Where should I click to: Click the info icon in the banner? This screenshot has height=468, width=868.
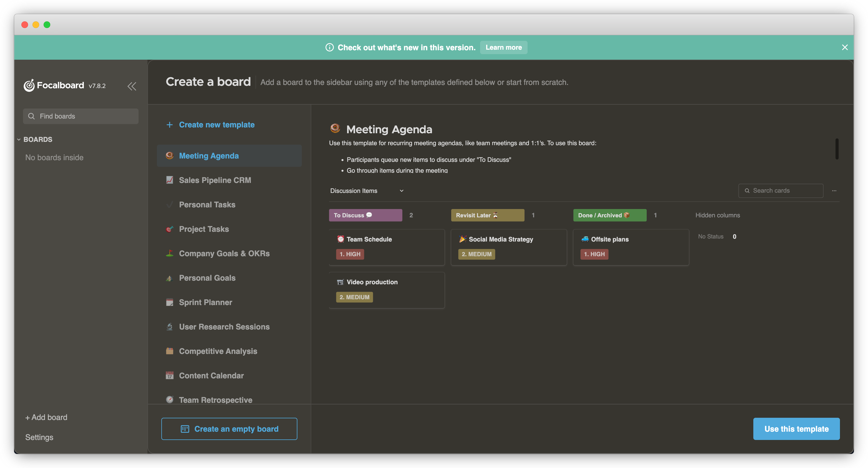[x=329, y=47]
